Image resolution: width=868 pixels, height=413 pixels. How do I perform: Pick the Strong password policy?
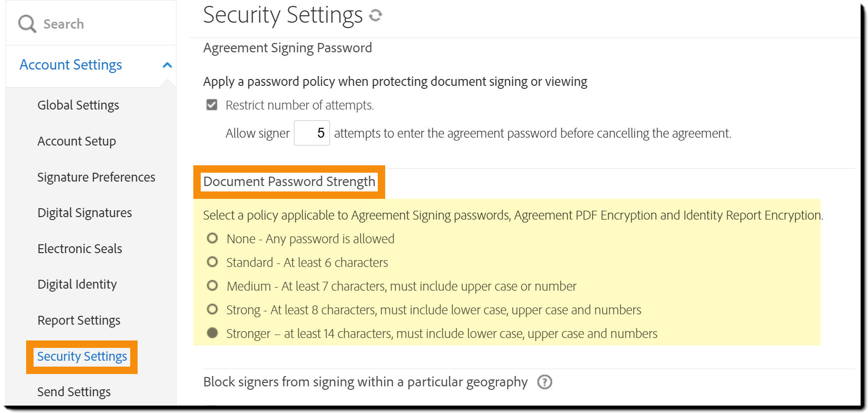[212, 309]
